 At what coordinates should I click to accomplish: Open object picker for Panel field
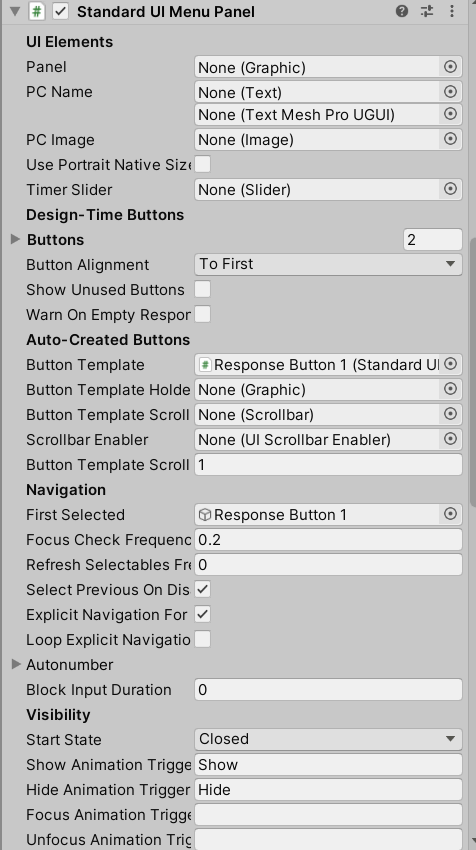[450, 67]
